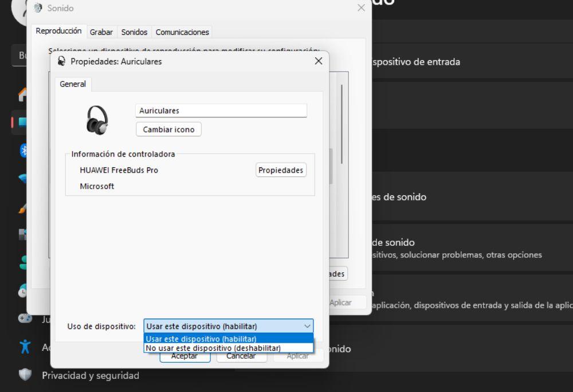This screenshot has width=573, height=392.
Task: Open the Comunicaciones tab
Action: 182,32
